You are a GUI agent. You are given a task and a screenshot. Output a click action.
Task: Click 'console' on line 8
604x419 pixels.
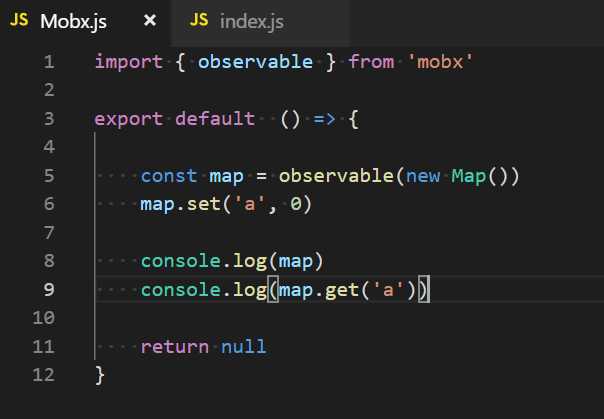tap(180, 261)
